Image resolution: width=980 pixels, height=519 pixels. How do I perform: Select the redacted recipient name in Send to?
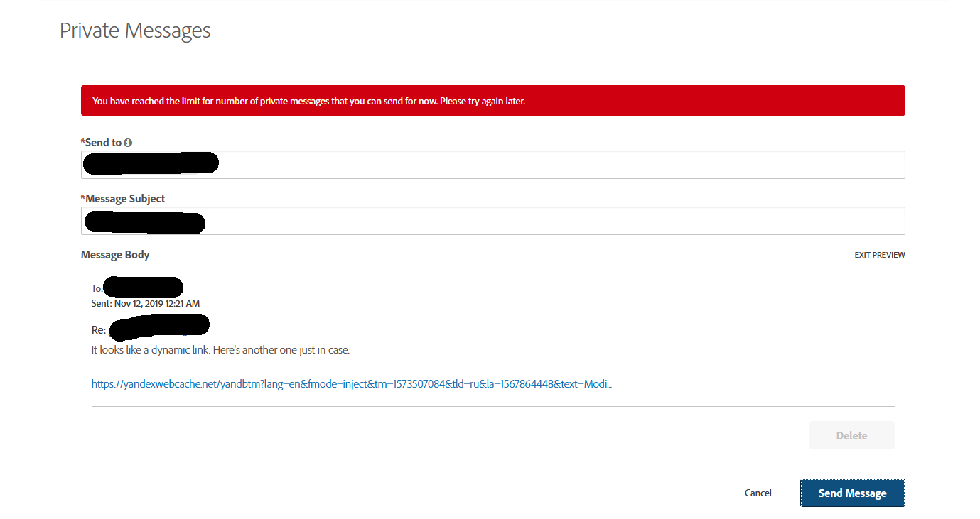pos(150,163)
